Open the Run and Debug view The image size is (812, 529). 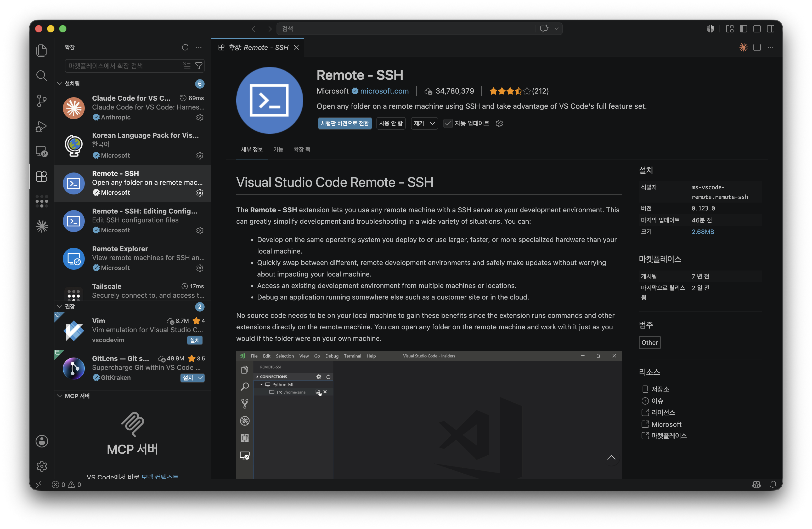[42, 126]
